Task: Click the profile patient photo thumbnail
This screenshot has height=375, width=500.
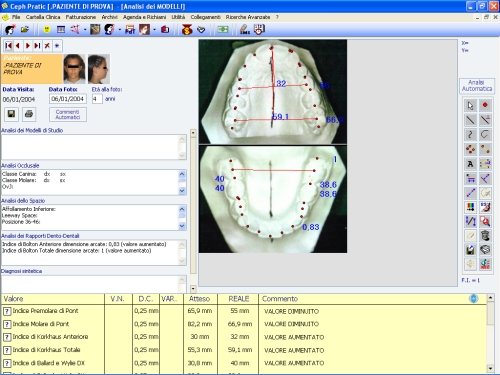Action: (x=99, y=69)
